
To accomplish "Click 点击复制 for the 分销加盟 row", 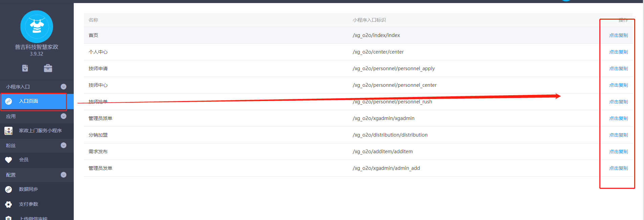I will pyautogui.click(x=618, y=135).
